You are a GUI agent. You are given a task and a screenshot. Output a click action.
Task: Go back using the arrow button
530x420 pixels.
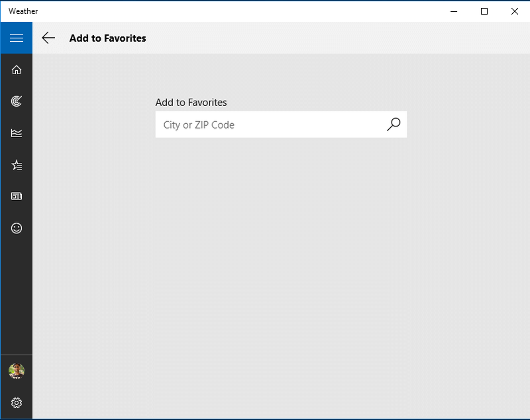click(48, 38)
